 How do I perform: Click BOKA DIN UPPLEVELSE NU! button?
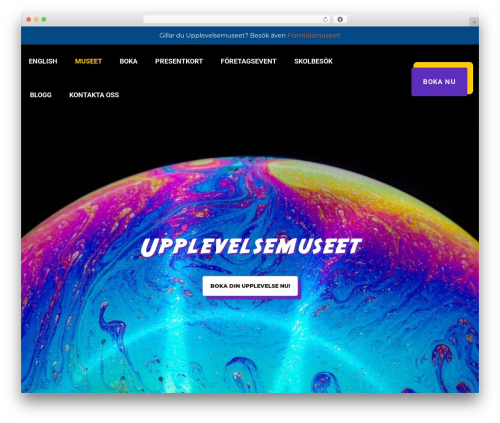coord(250,286)
